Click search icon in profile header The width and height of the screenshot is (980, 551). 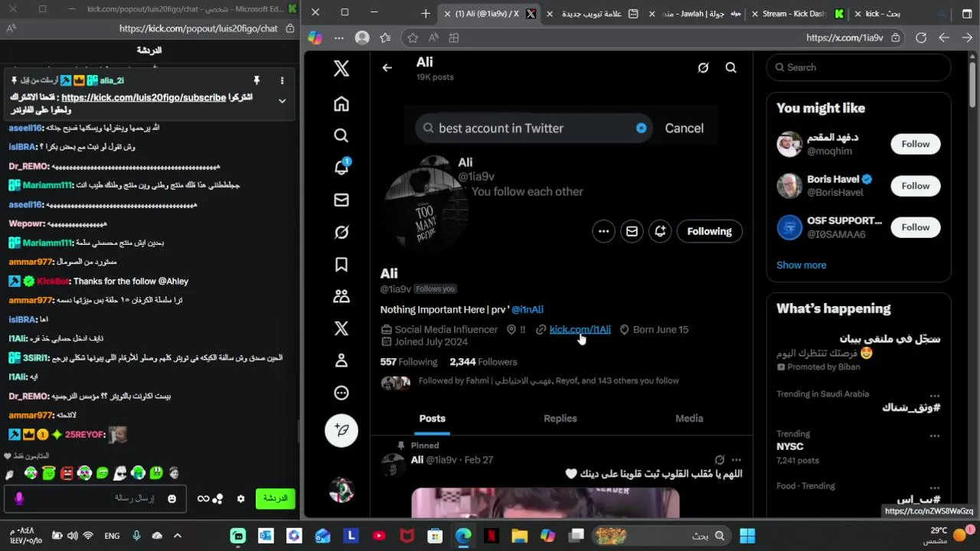[731, 67]
